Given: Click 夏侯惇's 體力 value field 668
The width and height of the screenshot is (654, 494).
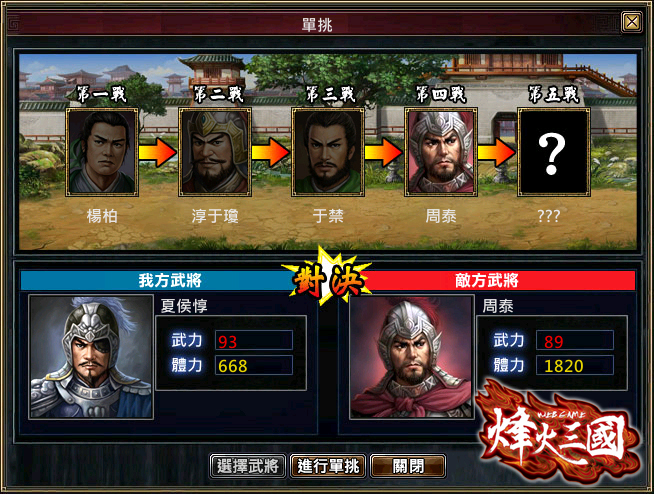Looking at the screenshot, I should click(254, 365).
